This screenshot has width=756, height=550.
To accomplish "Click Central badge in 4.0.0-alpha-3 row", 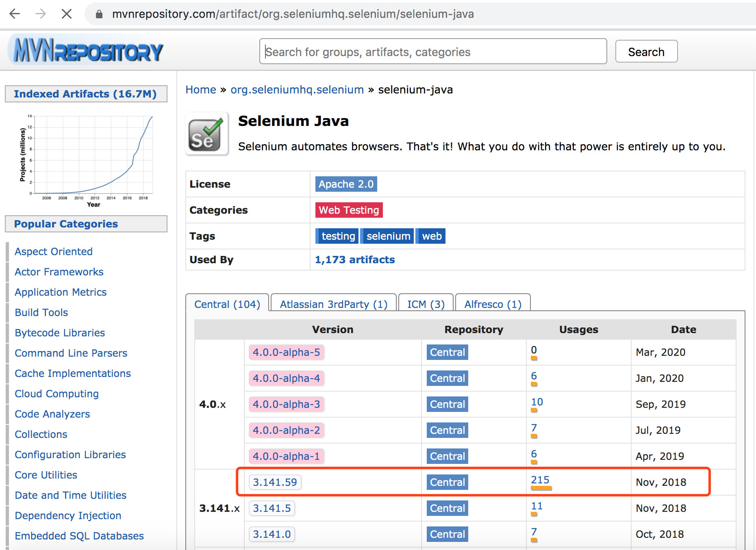I will click(x=448, y=404).
